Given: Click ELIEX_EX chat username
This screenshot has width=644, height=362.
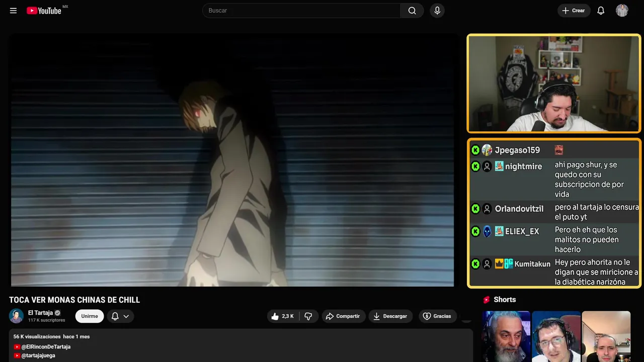Looking at the screenshot, I should click(x=522, y=232).
